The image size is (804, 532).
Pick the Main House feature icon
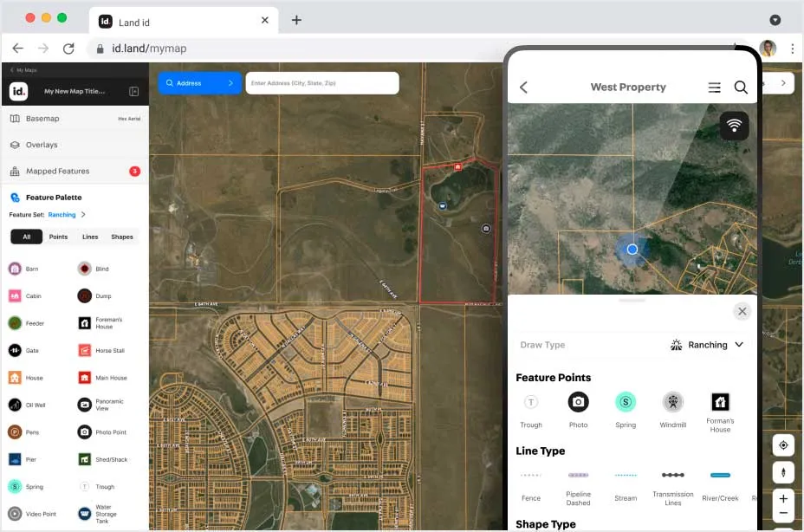85,378
